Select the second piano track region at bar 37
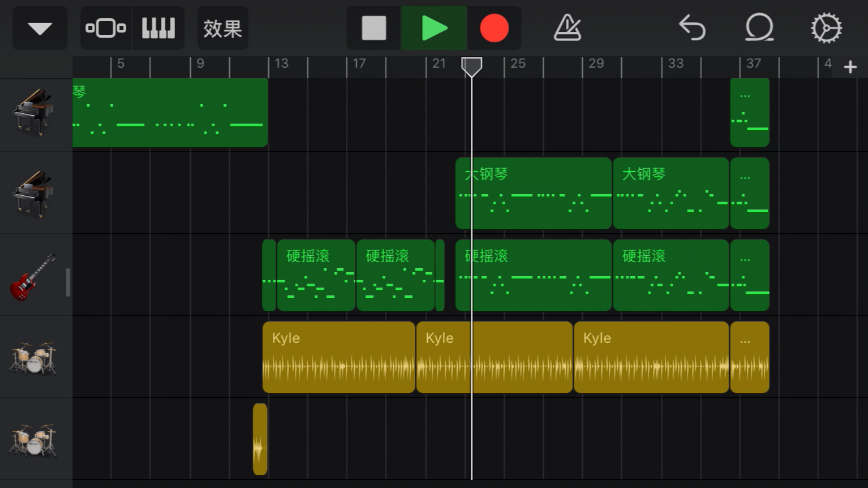The height and width of the screenshot is (488, 868). tap(749, 193)
